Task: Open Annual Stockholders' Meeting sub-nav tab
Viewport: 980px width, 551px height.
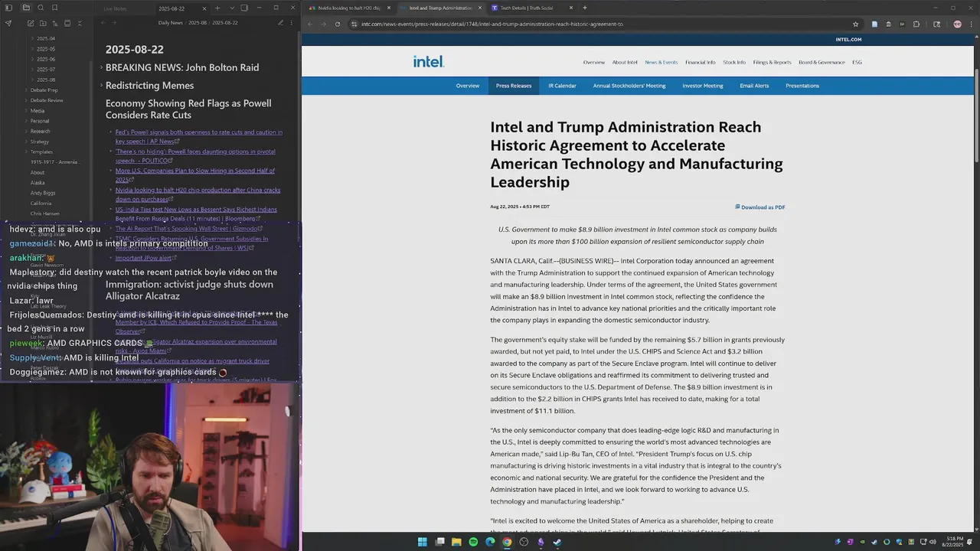Action: pyautogui.click(x=629, y=86)
